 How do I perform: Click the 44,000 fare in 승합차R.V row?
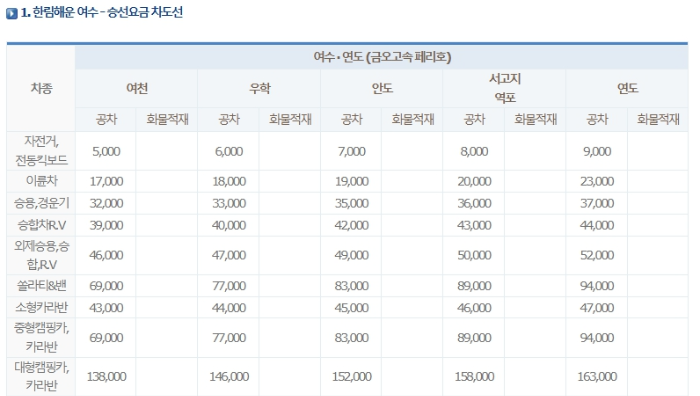tap(597, 225)
